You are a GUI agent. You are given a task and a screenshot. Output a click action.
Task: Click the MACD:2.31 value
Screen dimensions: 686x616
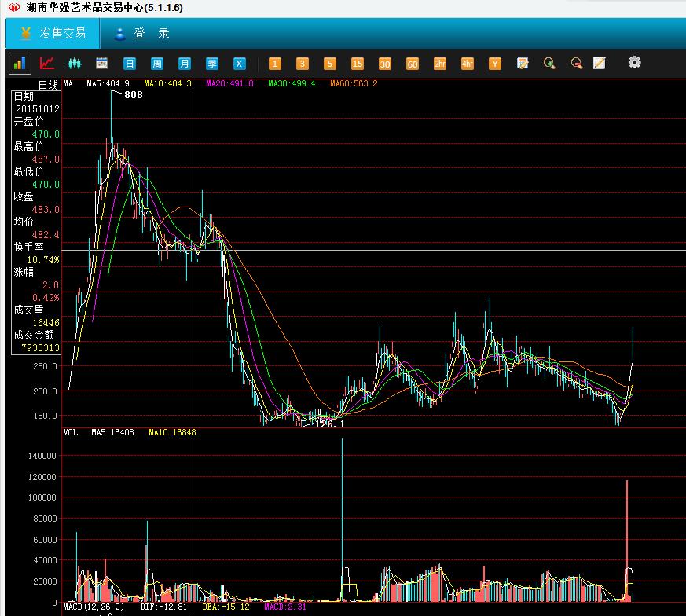(x=285, y=607)
